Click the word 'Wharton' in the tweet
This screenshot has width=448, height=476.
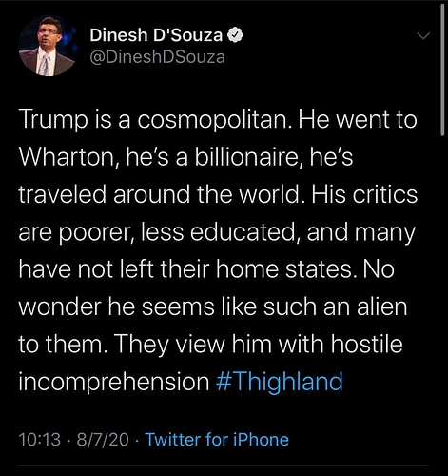click(69, 157)
